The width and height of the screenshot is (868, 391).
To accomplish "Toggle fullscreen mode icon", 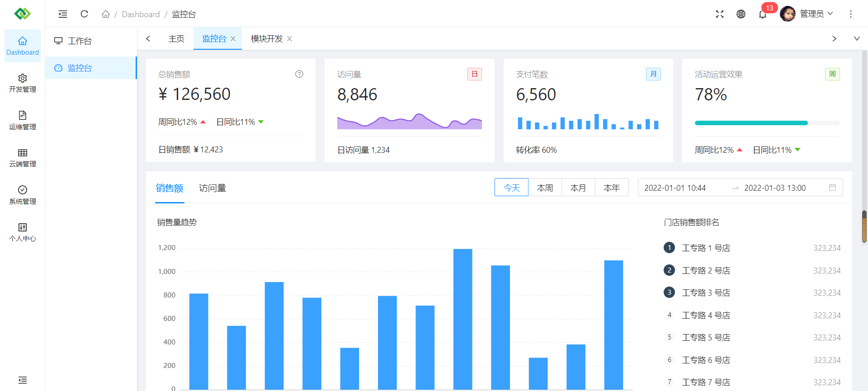I will [x=720, y=14].
